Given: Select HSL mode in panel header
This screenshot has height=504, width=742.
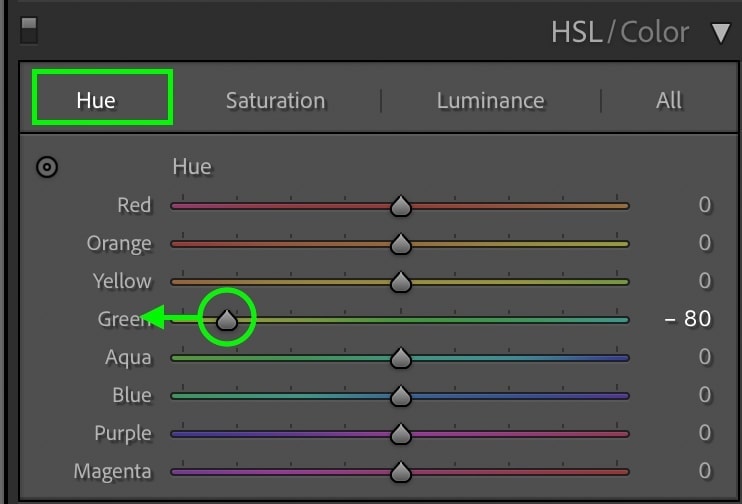Looking at the screenshot, I should click(577, 32).
